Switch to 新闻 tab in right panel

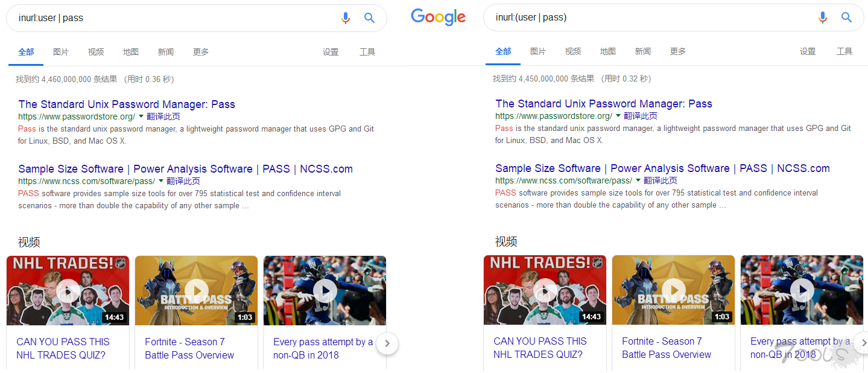642,51
